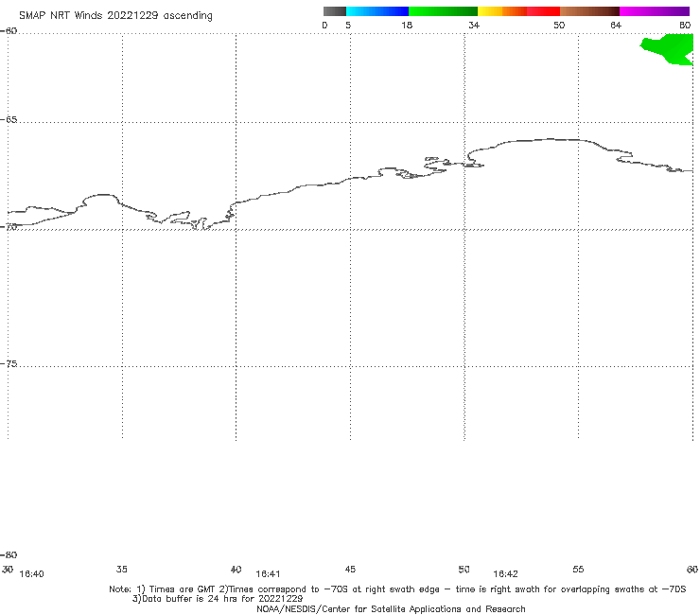Click the color bar label '18'
Viewport: 700px width, 615px height.
pyautogui.click(x=407, y=26)
